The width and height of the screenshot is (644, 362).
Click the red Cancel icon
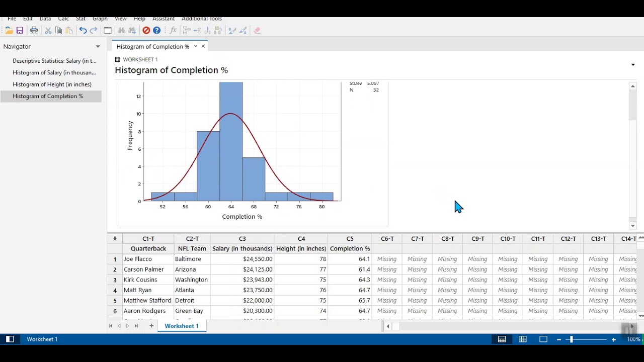pyautogui.click(x=146, y=31)
